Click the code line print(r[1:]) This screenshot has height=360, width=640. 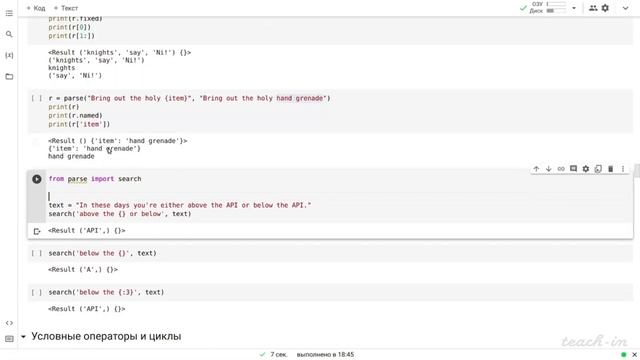(71, 36)
